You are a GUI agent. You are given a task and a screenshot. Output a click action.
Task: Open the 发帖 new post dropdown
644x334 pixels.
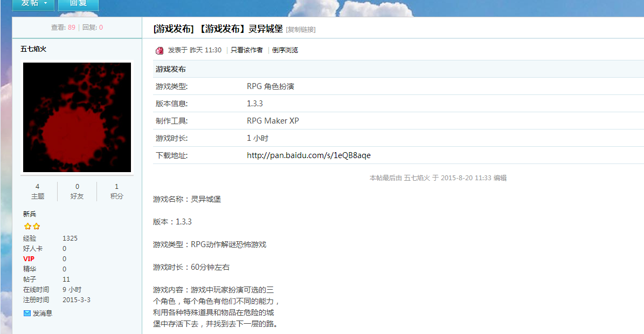pos(33,3)
